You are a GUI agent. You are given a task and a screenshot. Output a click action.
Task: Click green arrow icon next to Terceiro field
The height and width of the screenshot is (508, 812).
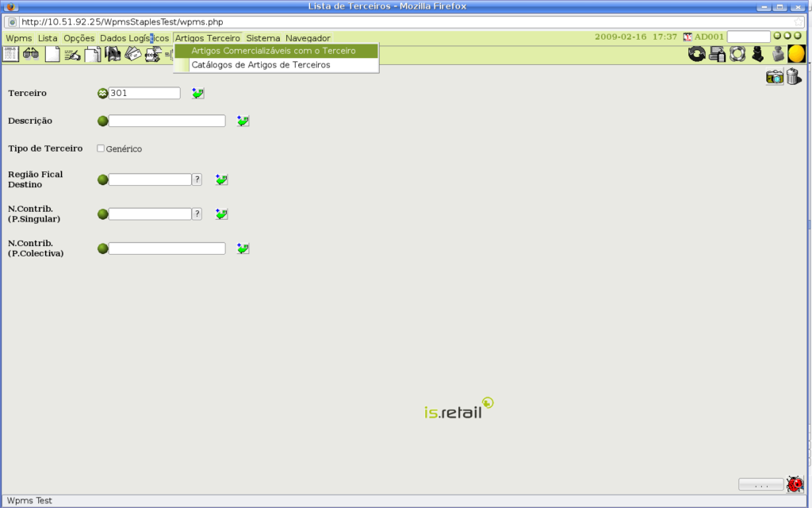tap(197, 94)
